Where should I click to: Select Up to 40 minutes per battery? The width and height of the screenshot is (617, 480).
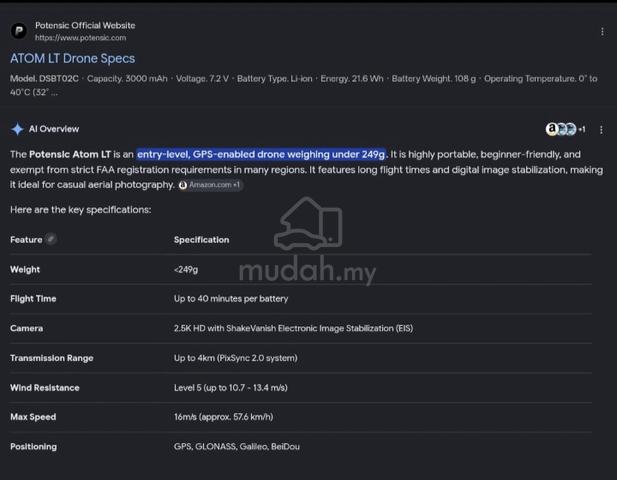point(231,299)
